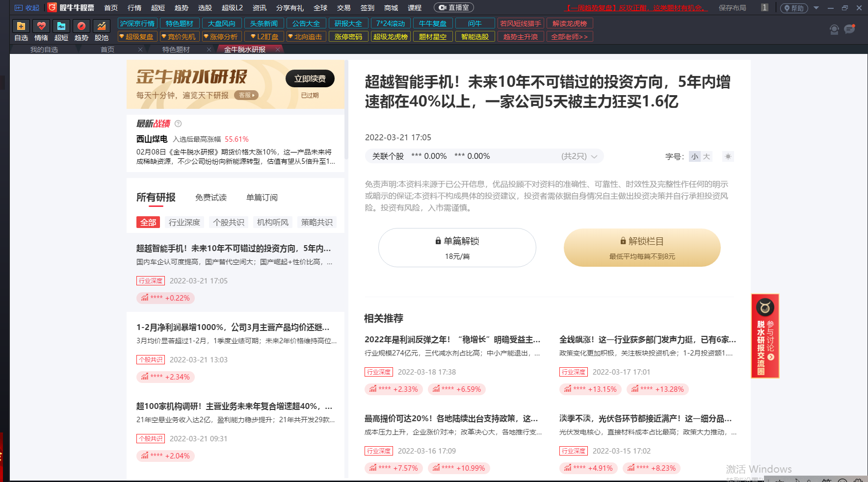Open the dropdown arrow next to 帮助
The height and width of the screenshot is (482, 868).
click(x=816, y=8)
